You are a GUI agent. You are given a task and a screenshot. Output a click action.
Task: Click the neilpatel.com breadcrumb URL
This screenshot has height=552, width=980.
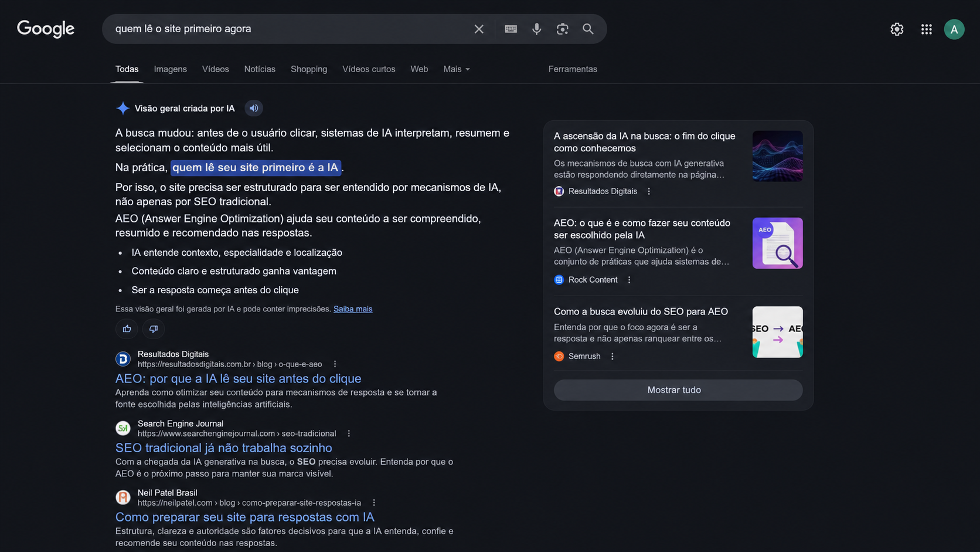point(249,503)
